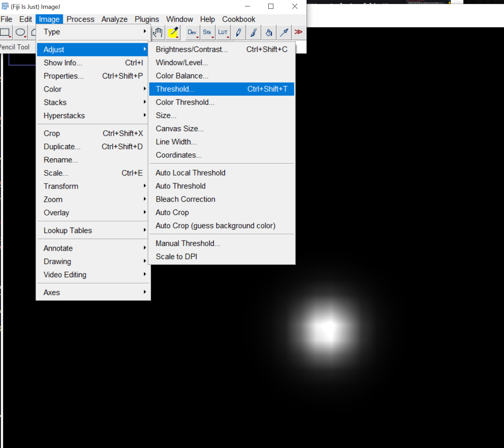Image resolution: width=504 pixels, height=448 pixels.
Task: Open Brightness/Contrast adjustment
Action: [222, 49]
